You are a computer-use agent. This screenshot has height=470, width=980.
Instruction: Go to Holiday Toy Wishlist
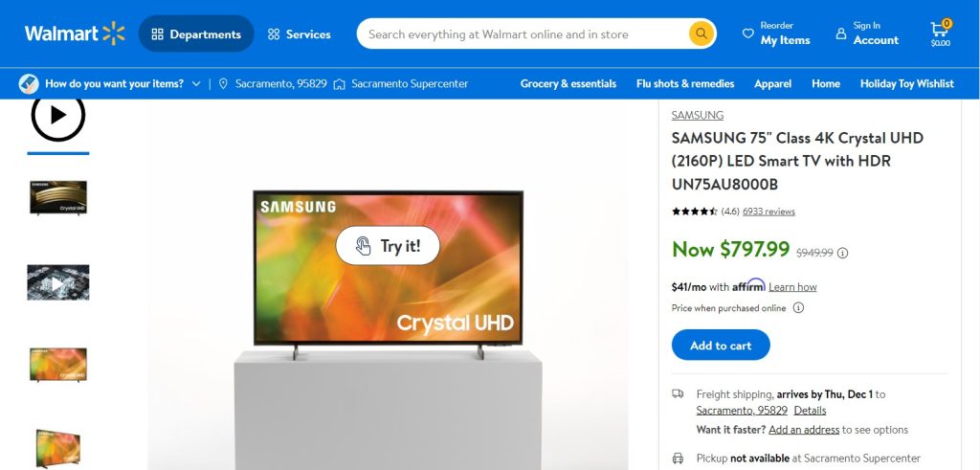click(907, 83)
